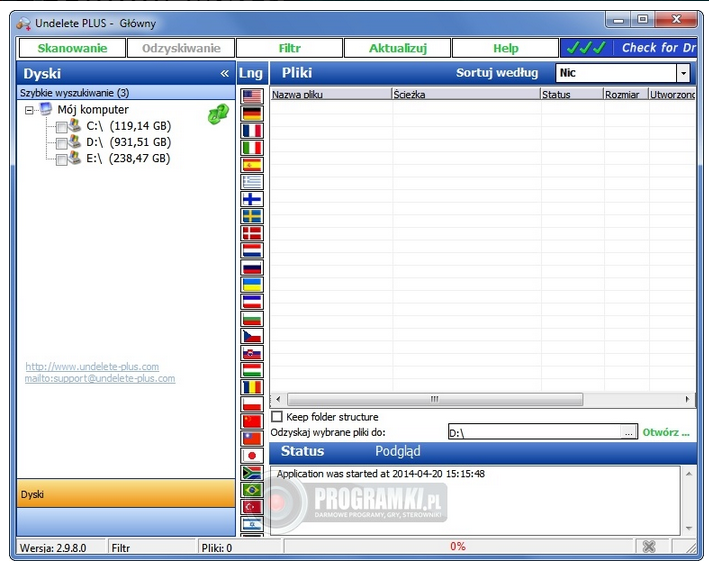Click the Aktualizuj button
The height and width of the screenshot is (565, 709).
[397, 48]
